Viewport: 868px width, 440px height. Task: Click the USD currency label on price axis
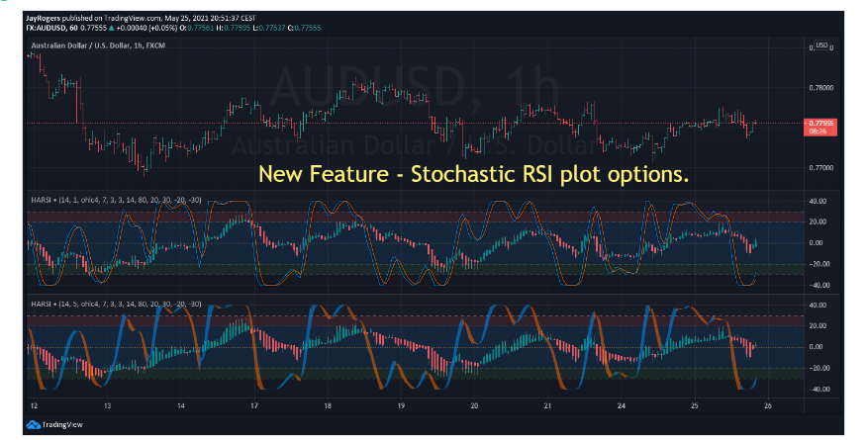tap(821, 45)
